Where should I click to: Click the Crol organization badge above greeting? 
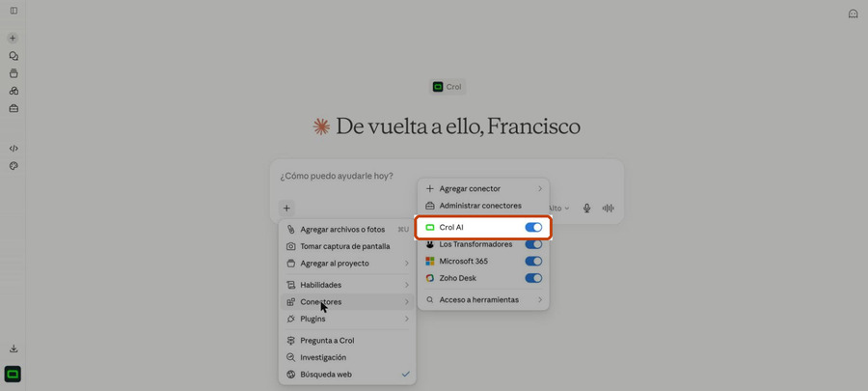click(447, 87)
